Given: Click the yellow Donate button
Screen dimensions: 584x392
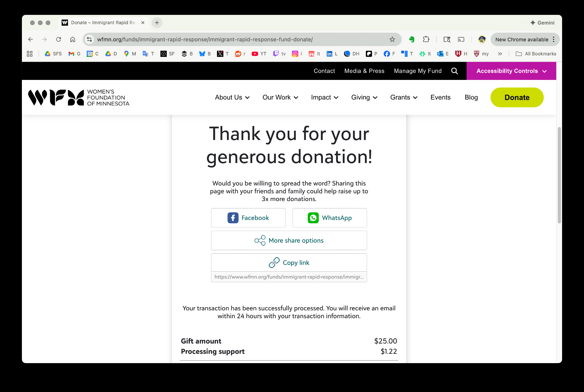Looking at the screenshot, I should pyautogui.click(x=517, y=97).
